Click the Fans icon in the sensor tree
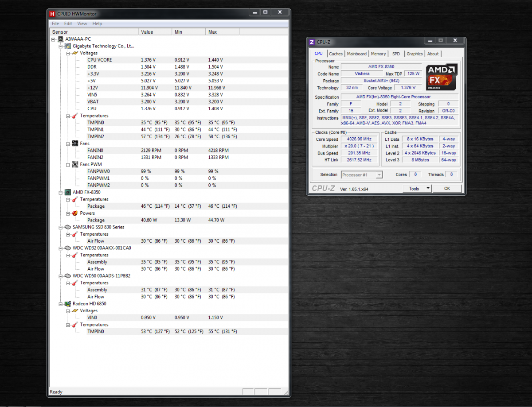 tap(75, 143)
